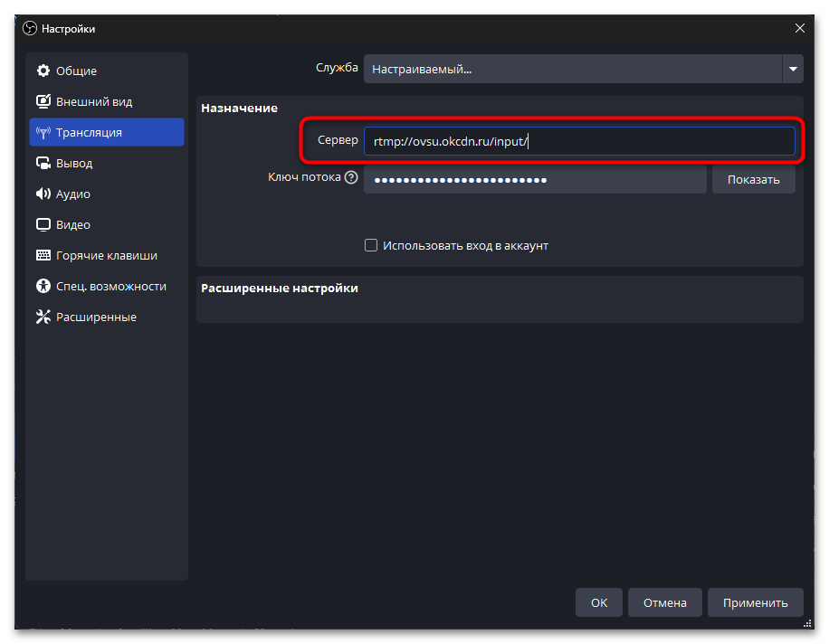Open the Видео monitor icon
Viewport: 829px width, 644px height.
43,225
